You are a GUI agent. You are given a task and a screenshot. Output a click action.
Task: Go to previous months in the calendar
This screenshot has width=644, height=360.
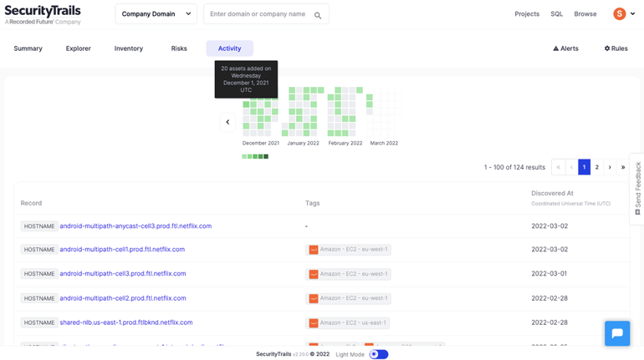click(x=227, y=122)
